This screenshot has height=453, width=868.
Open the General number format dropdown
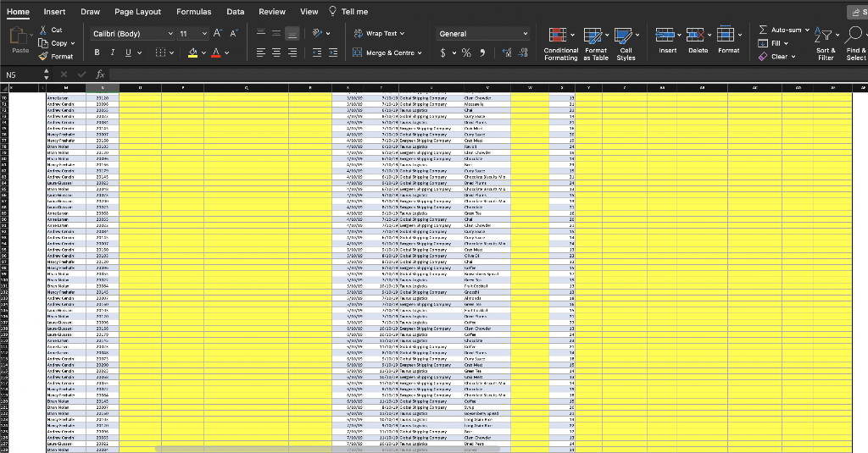click(482, 34)
